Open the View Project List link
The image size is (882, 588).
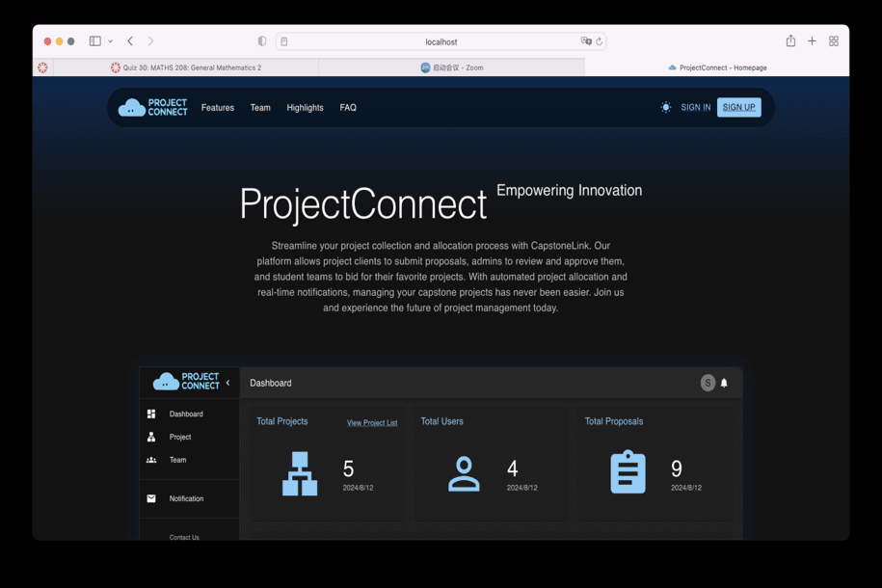point(372,423)
